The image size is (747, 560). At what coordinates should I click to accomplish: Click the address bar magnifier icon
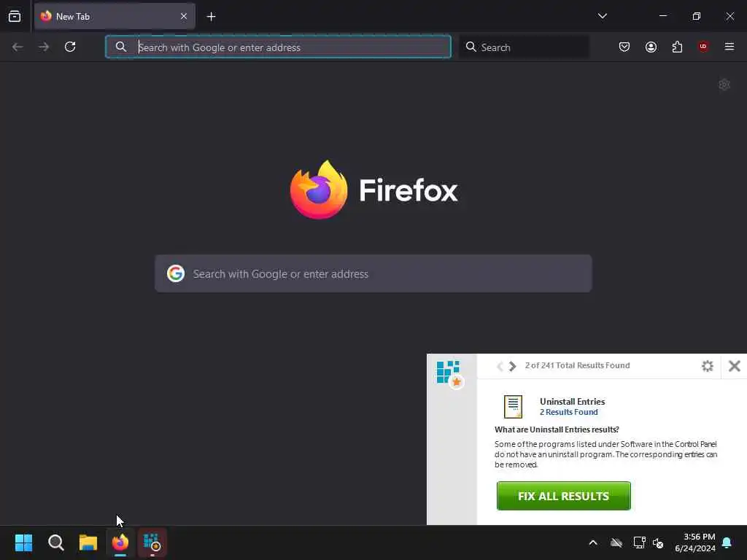tap(121, 47)
